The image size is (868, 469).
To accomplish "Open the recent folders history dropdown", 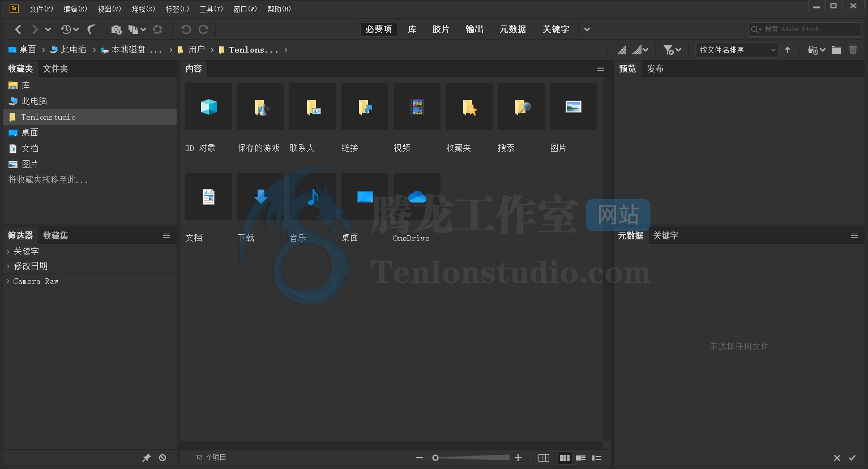I will point(70,29).
